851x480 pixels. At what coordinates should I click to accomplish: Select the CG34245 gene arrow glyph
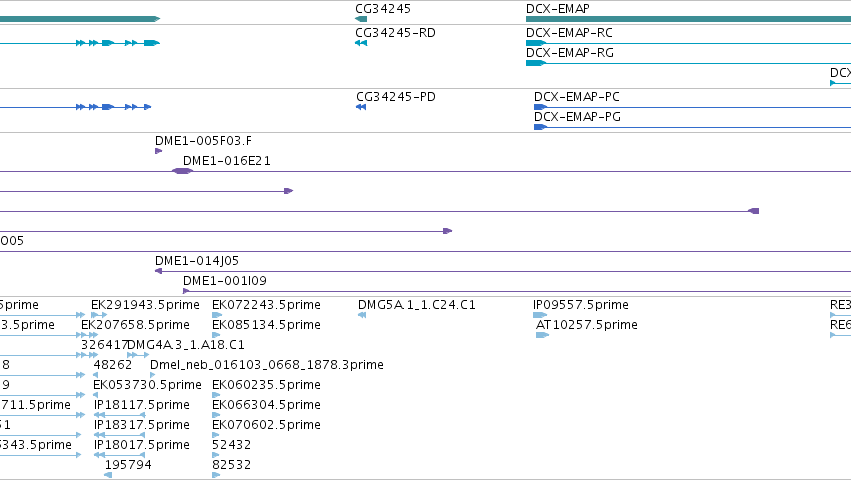[361, 19]
